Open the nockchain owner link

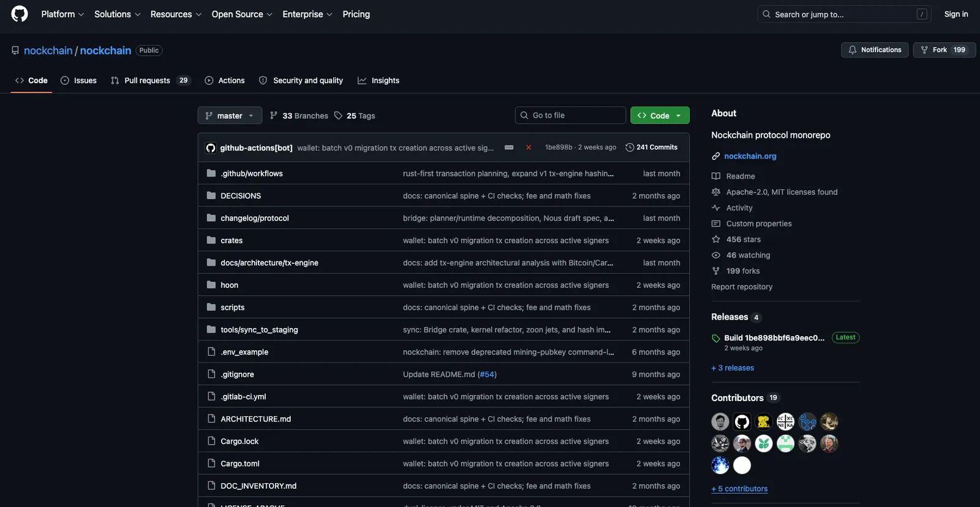coord(48,50)
